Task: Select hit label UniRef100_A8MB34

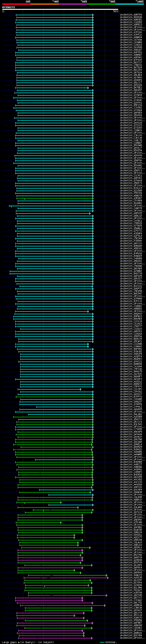Action: tap(131, 605)
